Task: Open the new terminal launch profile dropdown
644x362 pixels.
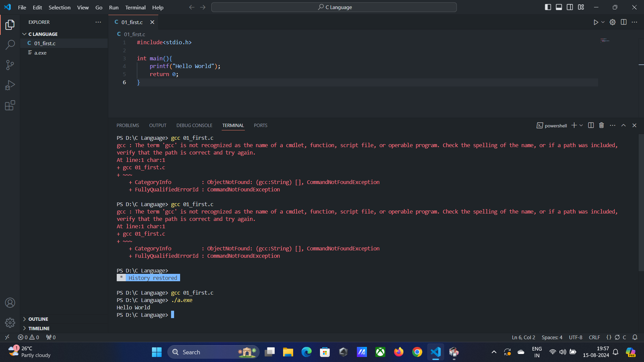Action: pyautogui.click(x=581, y=125)
